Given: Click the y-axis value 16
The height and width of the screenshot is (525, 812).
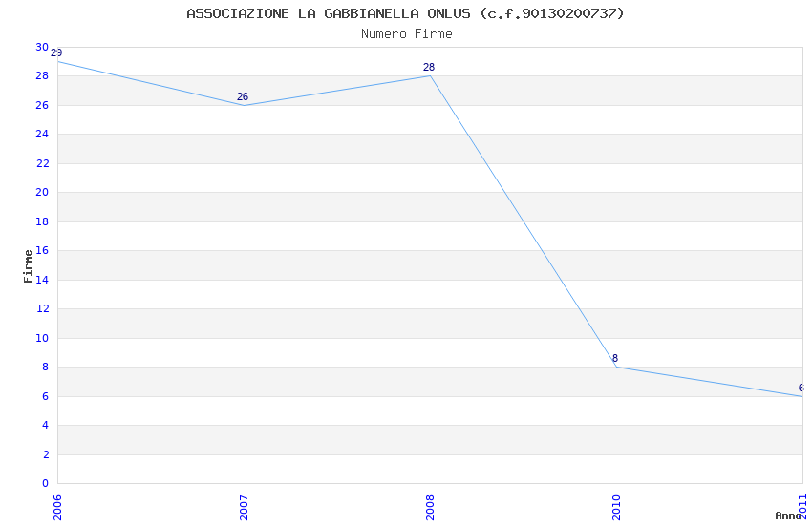Looking at the screenshot, I should tap(42, 250).
